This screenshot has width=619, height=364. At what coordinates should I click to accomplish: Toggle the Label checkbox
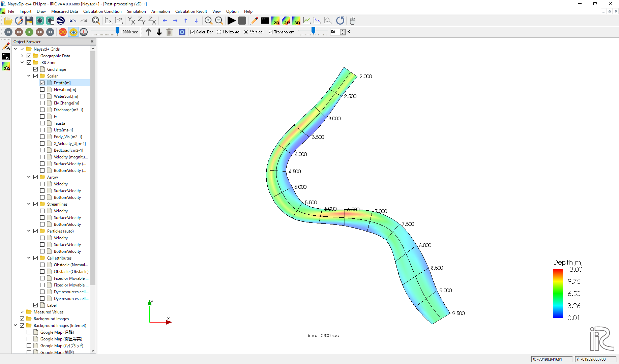36,305
